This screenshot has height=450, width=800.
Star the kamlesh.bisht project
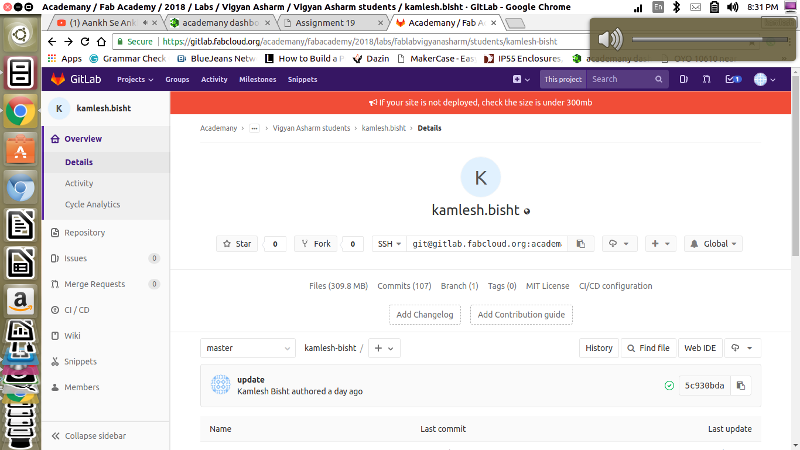[x=237, y=244]
